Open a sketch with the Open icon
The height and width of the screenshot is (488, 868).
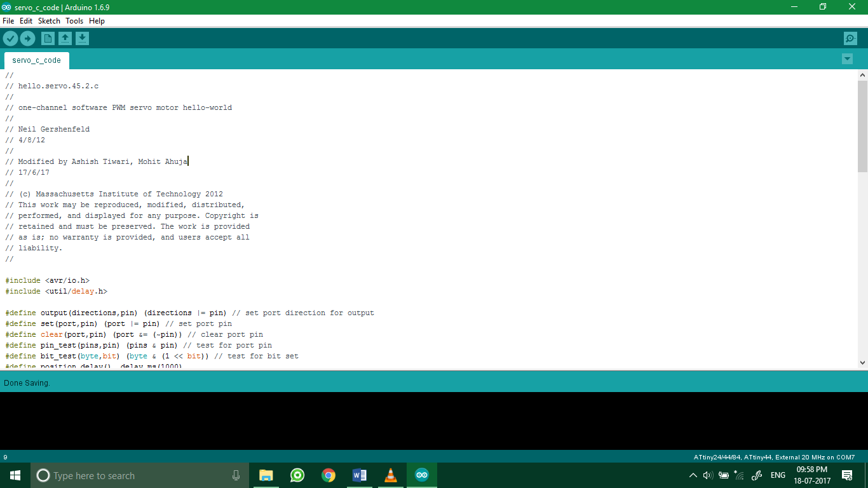pos(65,39)
